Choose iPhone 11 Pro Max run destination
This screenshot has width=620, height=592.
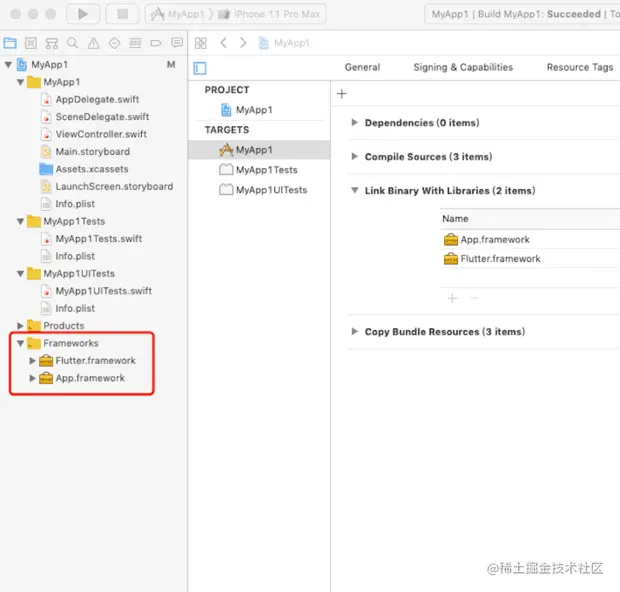(270, 14)
